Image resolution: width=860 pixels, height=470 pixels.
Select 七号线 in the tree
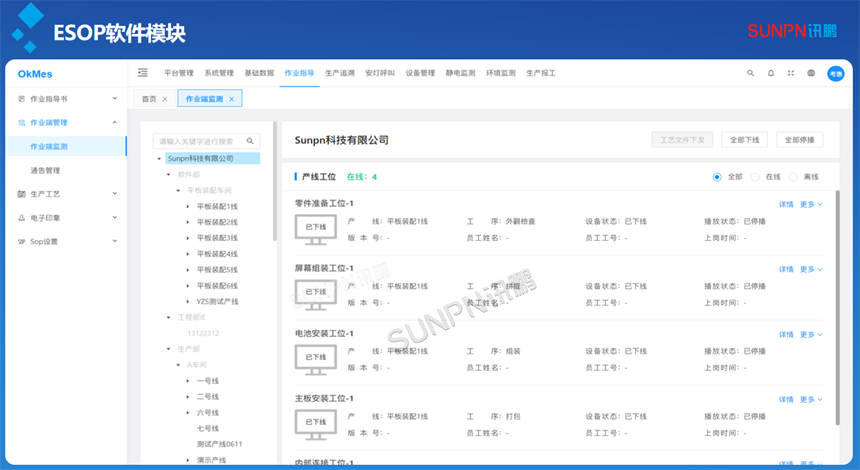coord(208,428)
